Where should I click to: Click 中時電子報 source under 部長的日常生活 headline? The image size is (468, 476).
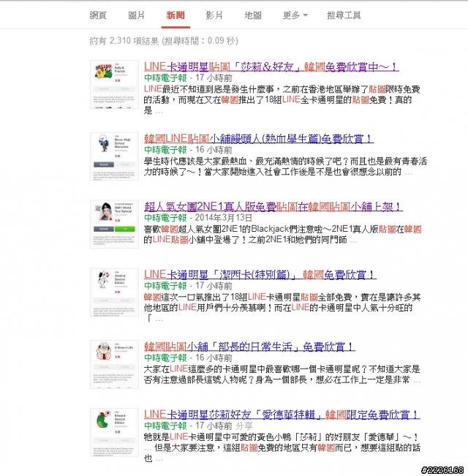coord(165,358)
